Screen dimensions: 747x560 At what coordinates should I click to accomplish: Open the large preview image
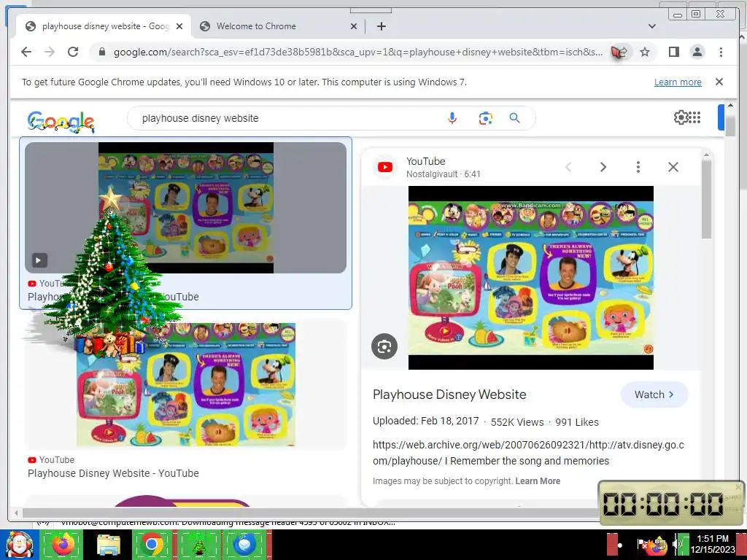(x=531, y=278)
